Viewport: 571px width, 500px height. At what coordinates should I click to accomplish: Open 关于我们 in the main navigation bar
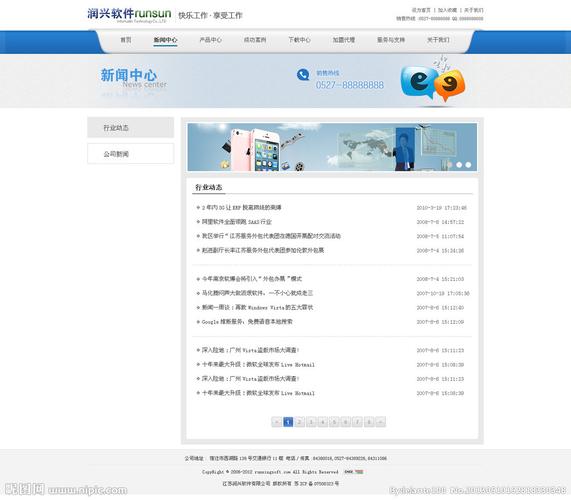pyautogui.click(x=438, y=40)
